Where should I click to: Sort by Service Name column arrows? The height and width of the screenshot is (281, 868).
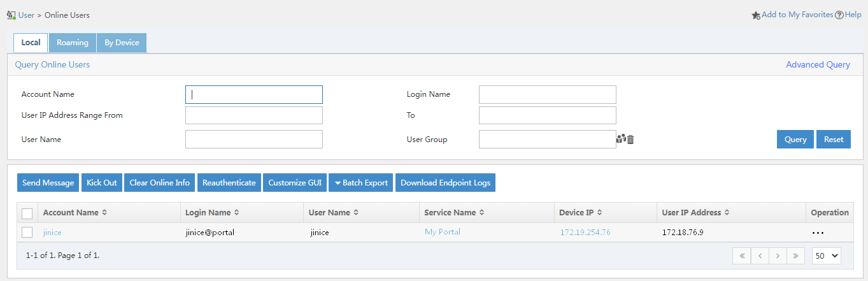point(481,213)
